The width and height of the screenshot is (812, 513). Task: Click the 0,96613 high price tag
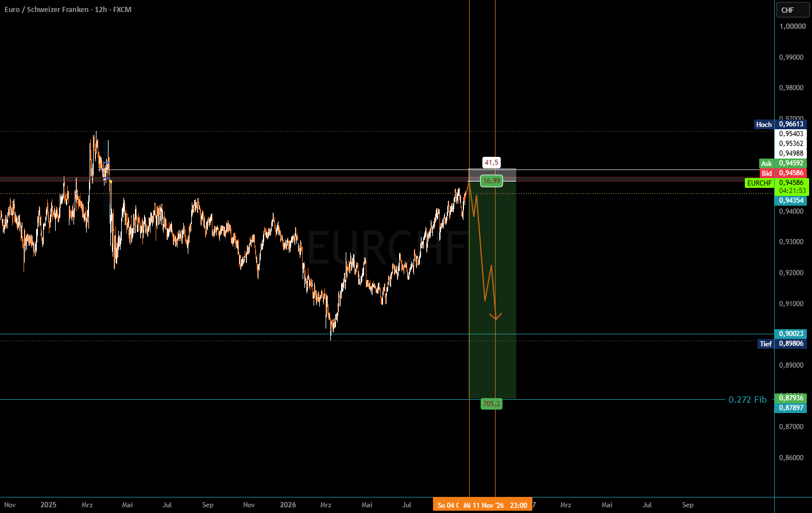click(791, 124)
